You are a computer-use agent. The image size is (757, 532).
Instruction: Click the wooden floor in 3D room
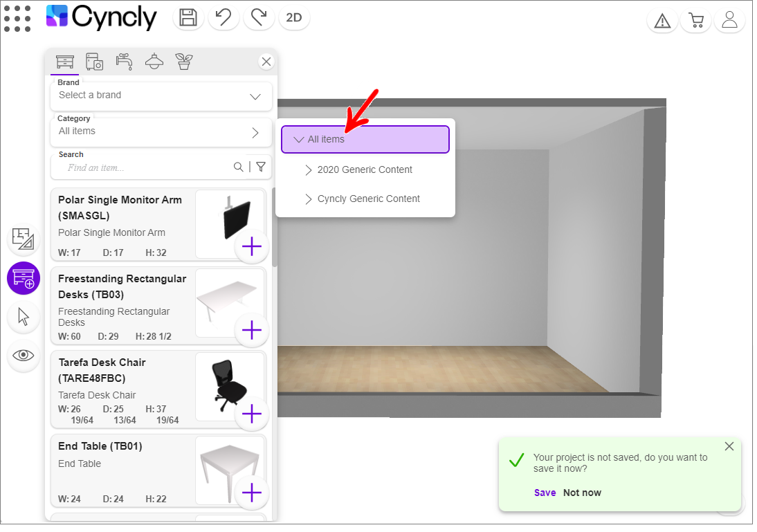click(x=435, y=369)
